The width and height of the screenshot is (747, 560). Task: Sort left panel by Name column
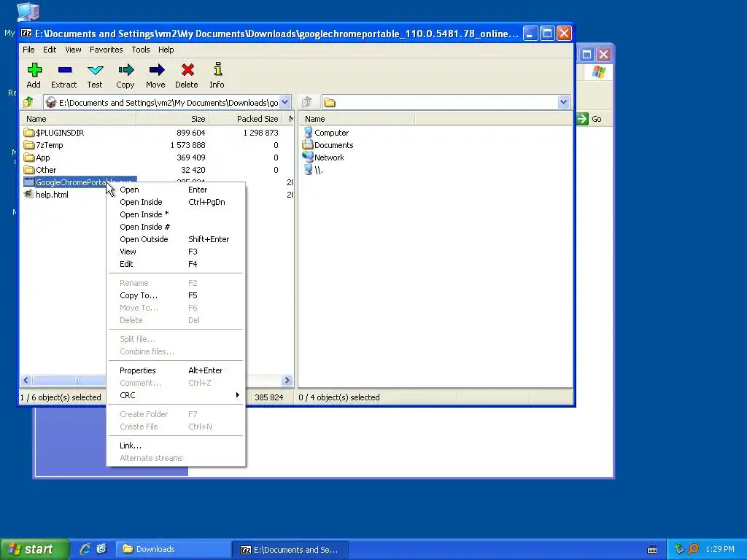click(x=78, y=119)
